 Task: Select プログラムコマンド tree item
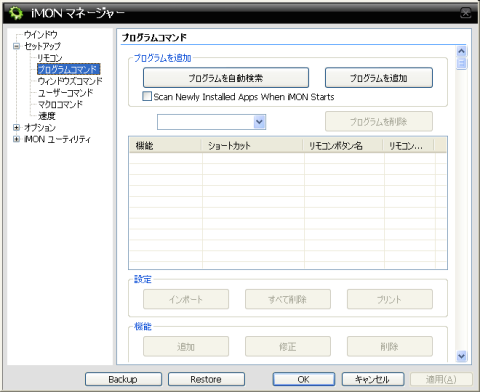pyautogui.click(x=68, y=69)
